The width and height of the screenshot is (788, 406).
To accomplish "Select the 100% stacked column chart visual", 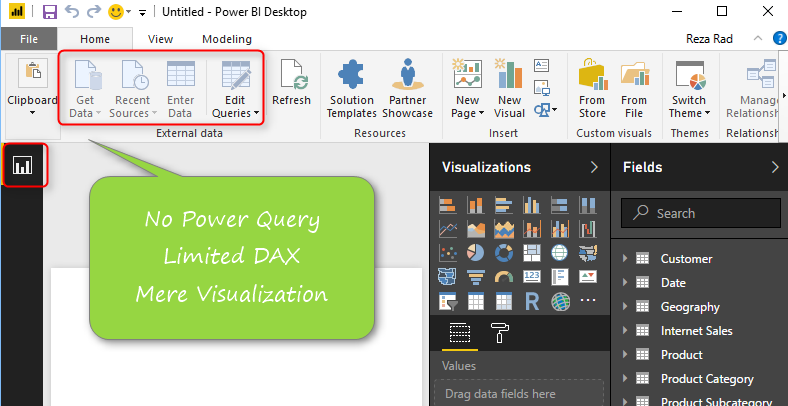I will point(587,205).
